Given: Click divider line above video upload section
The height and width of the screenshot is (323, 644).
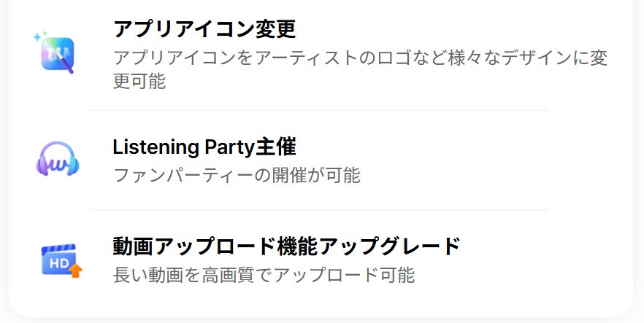Looking at the screenshot, I should (x=320, y=210).
